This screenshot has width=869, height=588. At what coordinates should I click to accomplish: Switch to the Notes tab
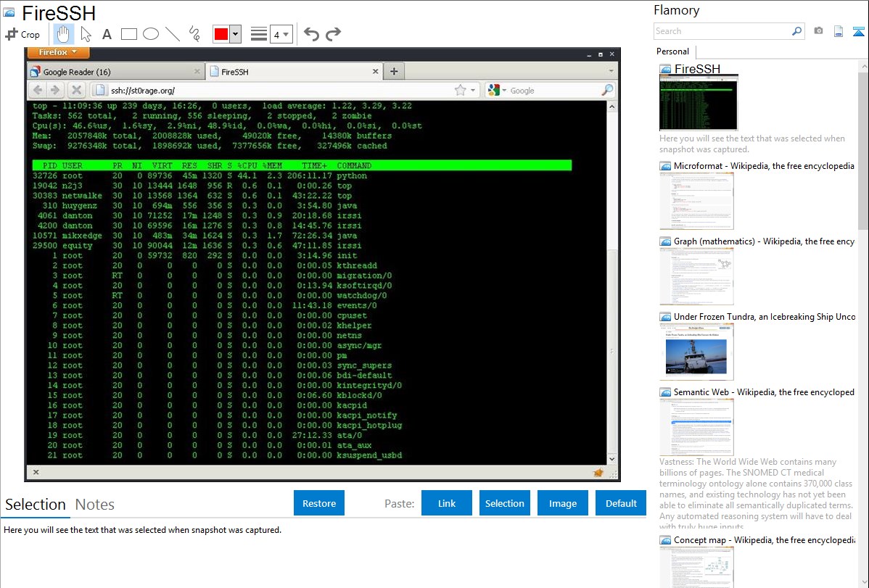pyautogui.click(x=95, y=505)
